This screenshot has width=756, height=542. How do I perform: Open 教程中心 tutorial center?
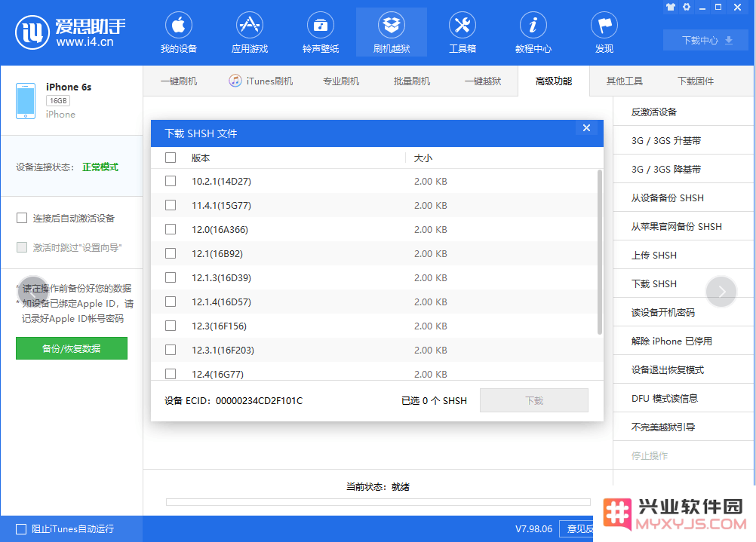(x=533, y=32)
